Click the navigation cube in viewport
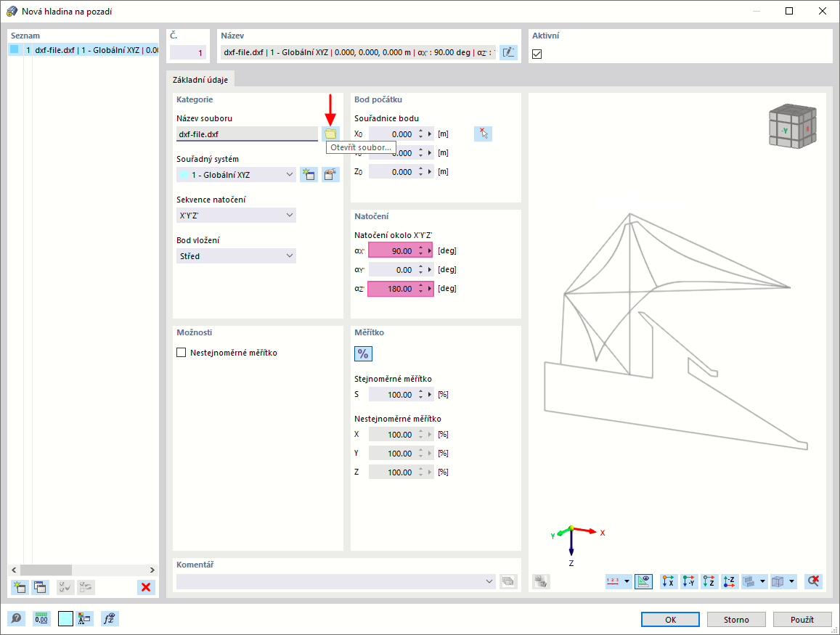The height and width of the screenshot is (635, 840). 792,126
